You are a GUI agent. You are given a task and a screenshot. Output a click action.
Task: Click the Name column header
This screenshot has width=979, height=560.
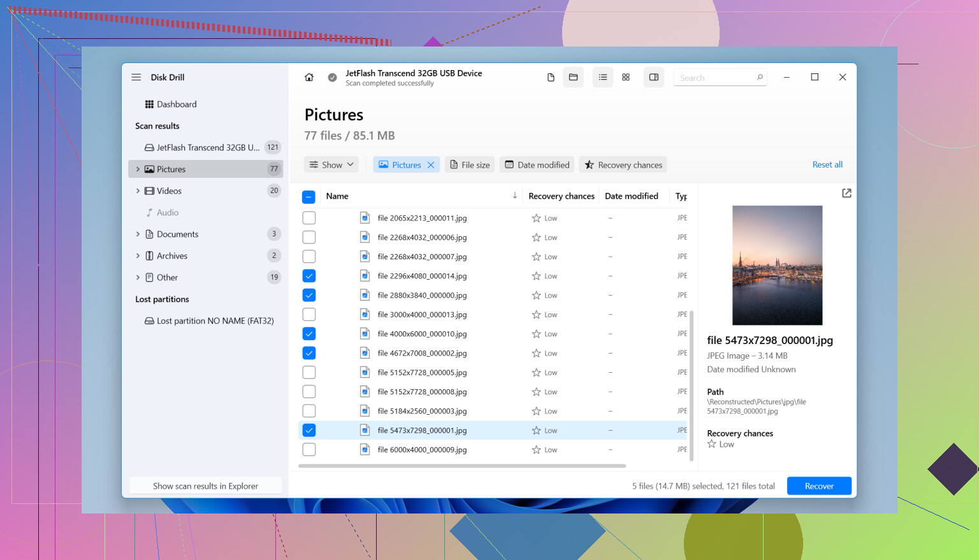pyautogui.click(x=337, y=196)
